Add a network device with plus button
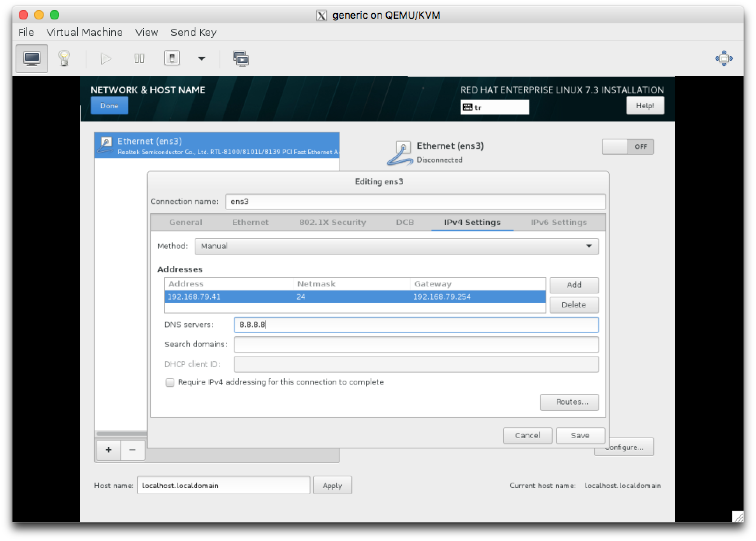Image resolution: width=756 pixels, height=541 pixels. (x=109, y=450)
